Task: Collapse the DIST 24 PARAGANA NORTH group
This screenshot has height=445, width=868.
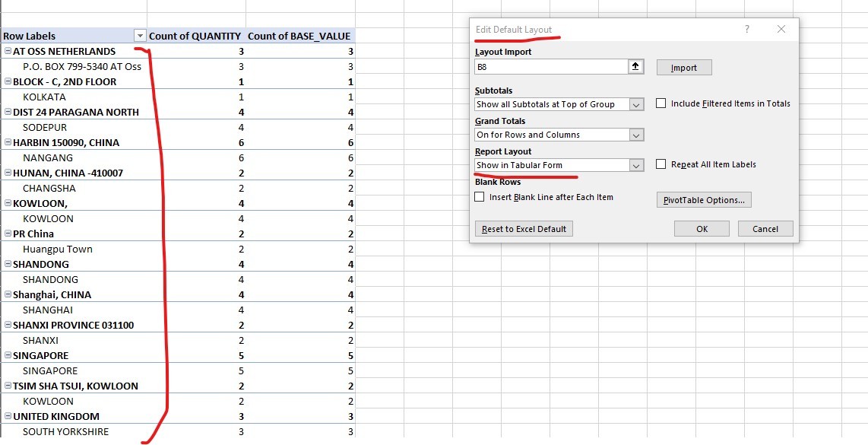Action: [8, 113]
